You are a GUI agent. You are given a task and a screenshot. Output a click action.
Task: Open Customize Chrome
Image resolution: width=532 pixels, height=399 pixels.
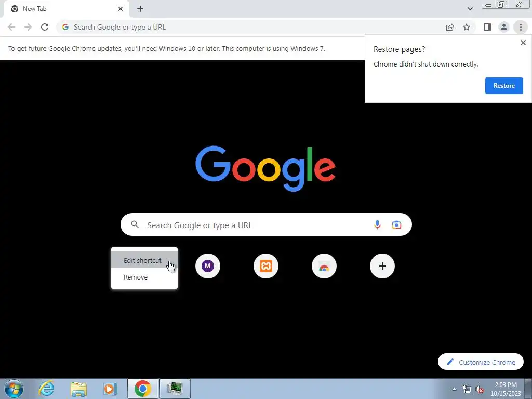[x=481, y=362]
